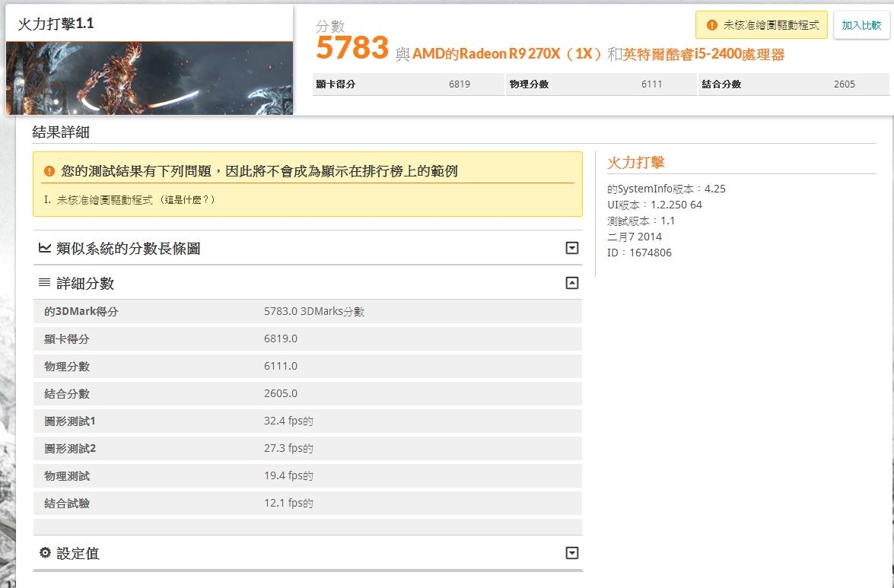Select the 12.1 fps value for 結合試驗
This screenshot has height=588, width=894.
coord(288,503)
